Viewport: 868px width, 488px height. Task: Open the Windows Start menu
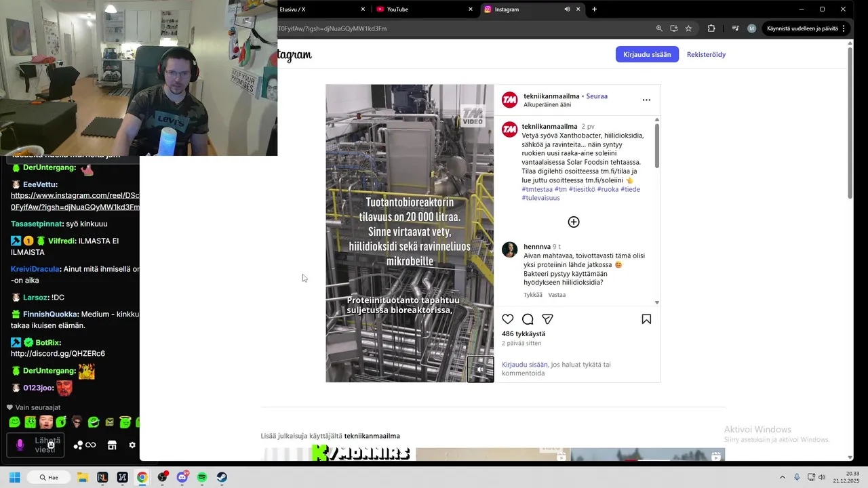point(14,477)
